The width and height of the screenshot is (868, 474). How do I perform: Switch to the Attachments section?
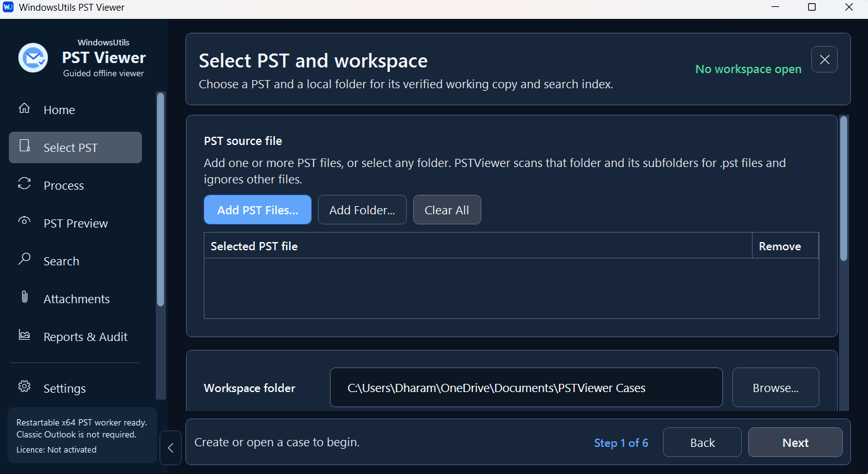[x=76, y=299]
